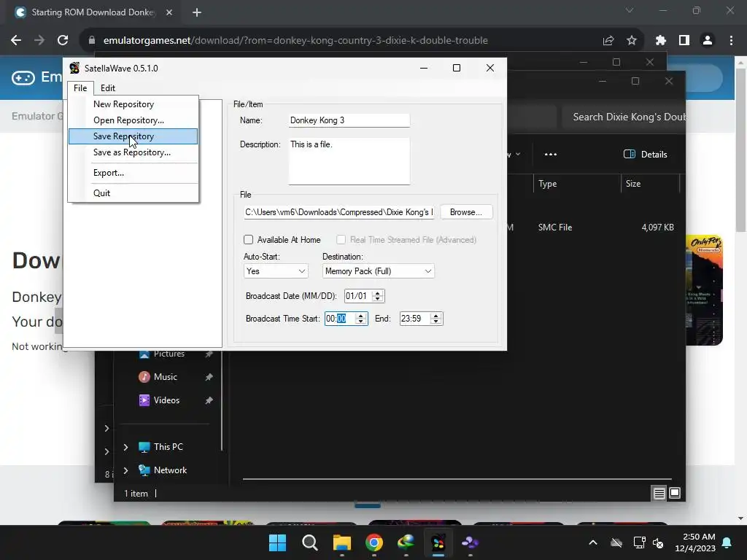Tick Real Time Streamed File checkbox
The image size is (747, 560).
point(341,239)
